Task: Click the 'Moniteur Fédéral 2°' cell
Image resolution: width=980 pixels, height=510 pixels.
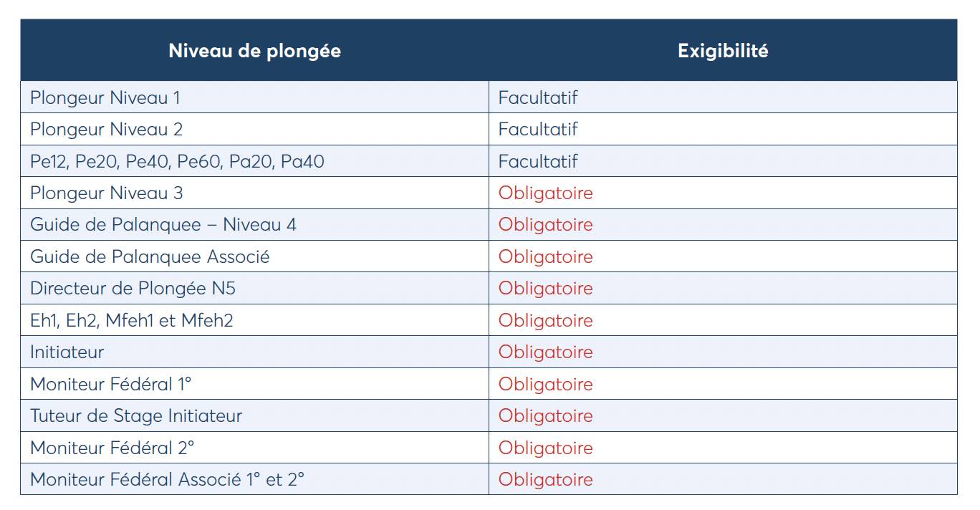Action: (x=255, y=448)
